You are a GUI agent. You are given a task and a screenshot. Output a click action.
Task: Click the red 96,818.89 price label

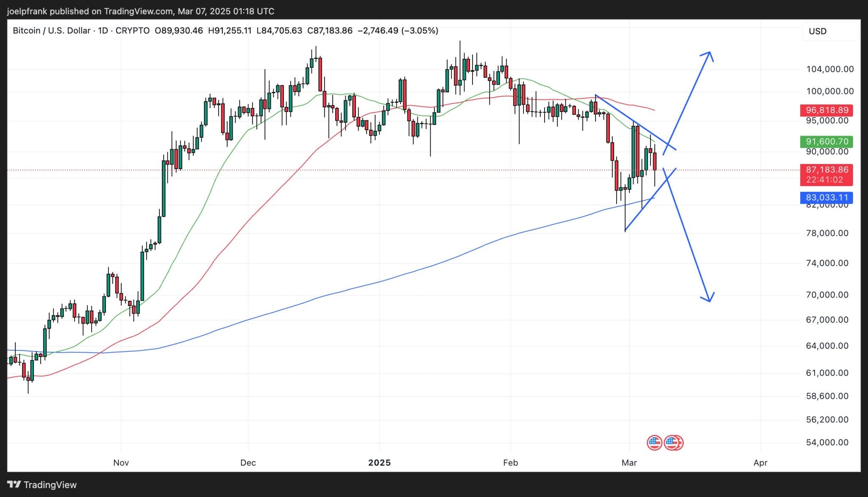coord(826,111)
